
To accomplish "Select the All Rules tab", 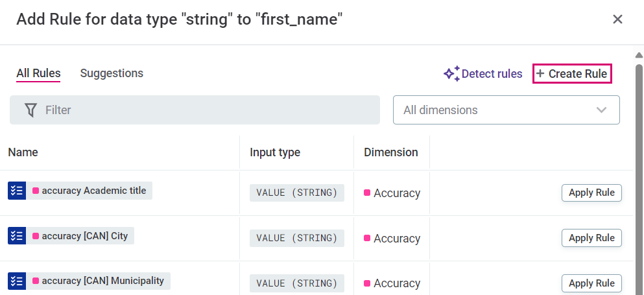I will (x=38, y=73).
